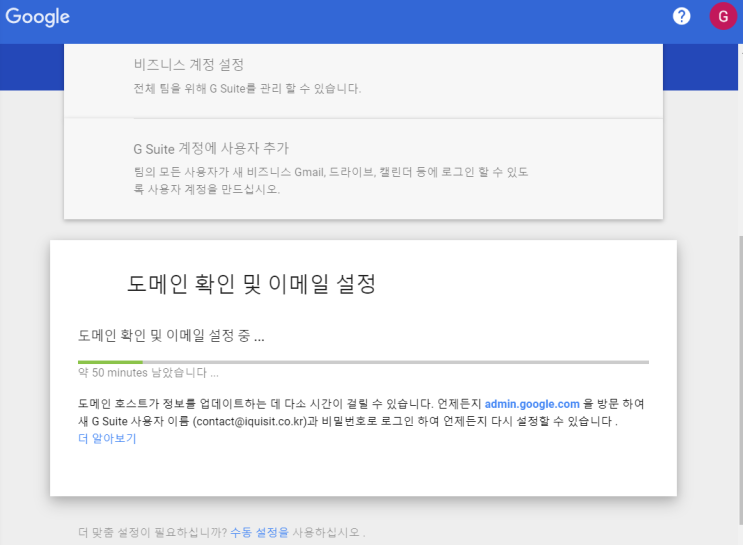
Task: Open the 수동 설정을 link
Action: point(259,532)
